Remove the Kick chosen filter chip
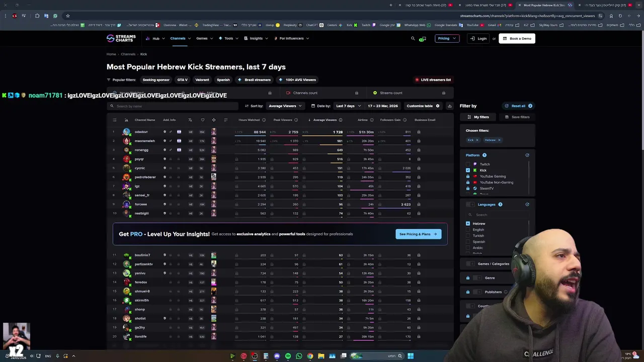 477,140
